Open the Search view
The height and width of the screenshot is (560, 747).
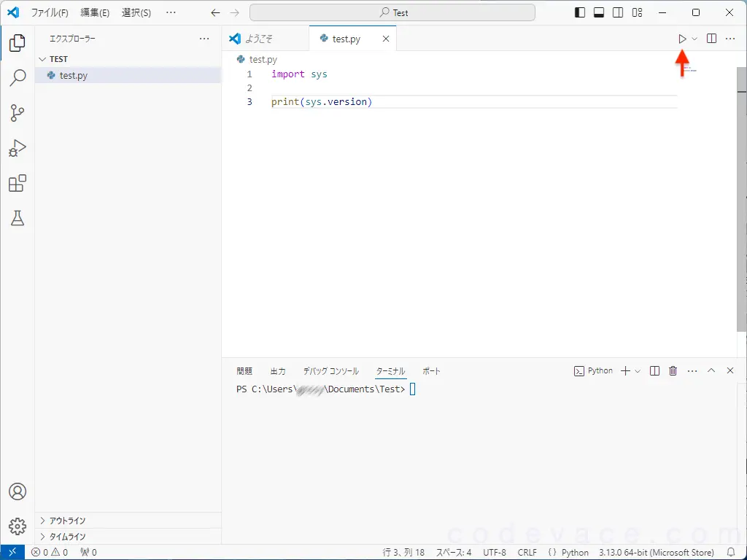[17, 77]
